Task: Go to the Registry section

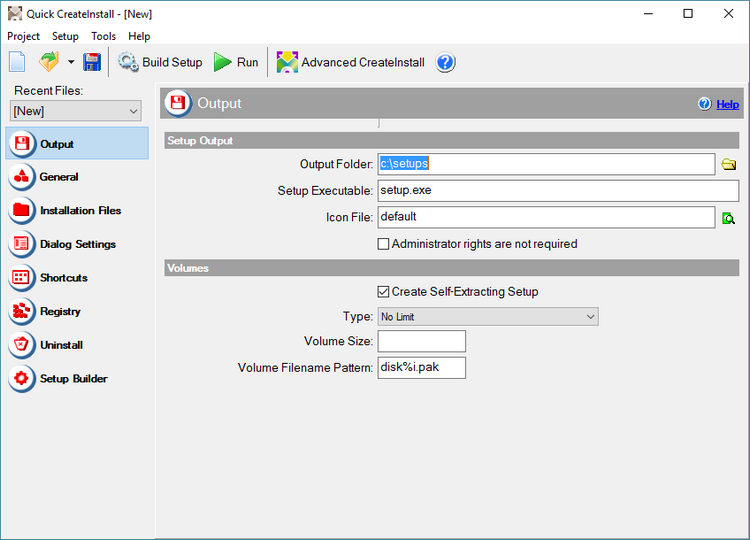Action: click(77, 311)
